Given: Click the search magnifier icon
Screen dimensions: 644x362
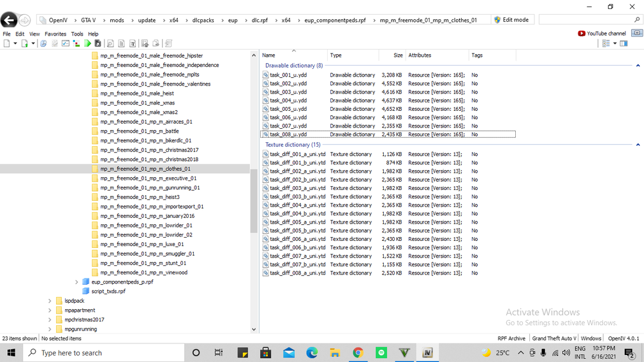Looking at the screenshot, I should tap(637, 20).
